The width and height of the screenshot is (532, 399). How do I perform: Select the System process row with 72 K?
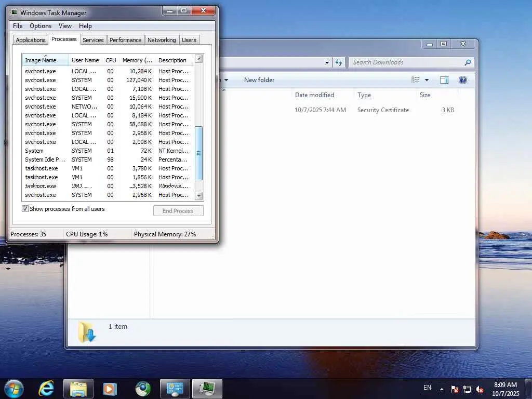pos(108,151)
